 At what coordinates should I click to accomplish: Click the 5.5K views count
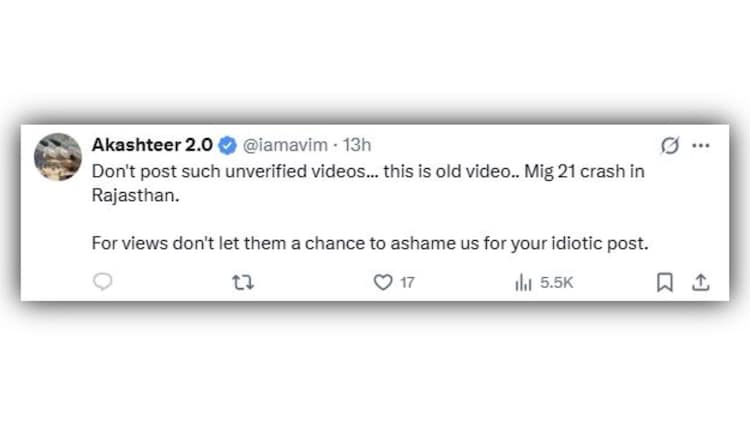click(x=556, y=283)
